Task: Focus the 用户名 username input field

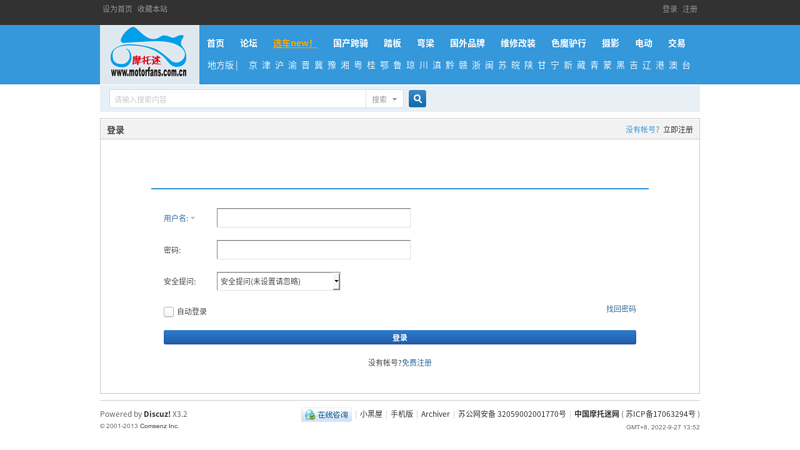Action: click(x=313, y=218)
